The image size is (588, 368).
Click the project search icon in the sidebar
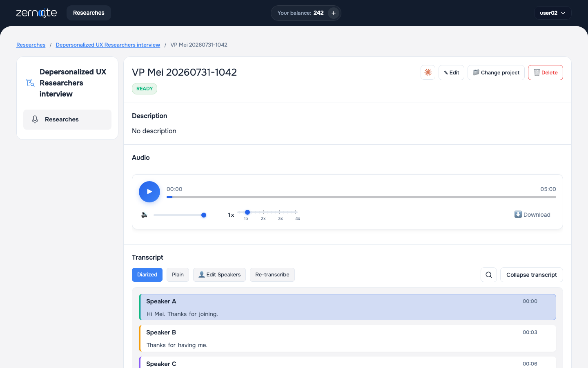click(30, 83)
